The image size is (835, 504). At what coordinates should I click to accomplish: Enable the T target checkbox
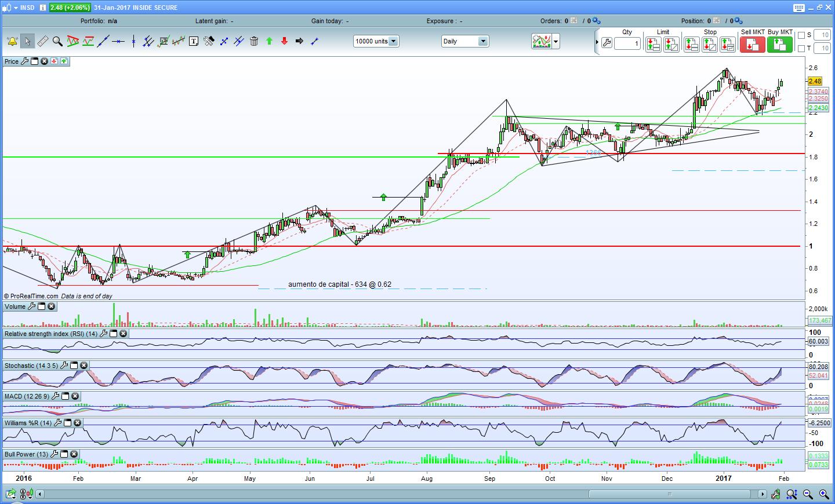click(801, 49)
